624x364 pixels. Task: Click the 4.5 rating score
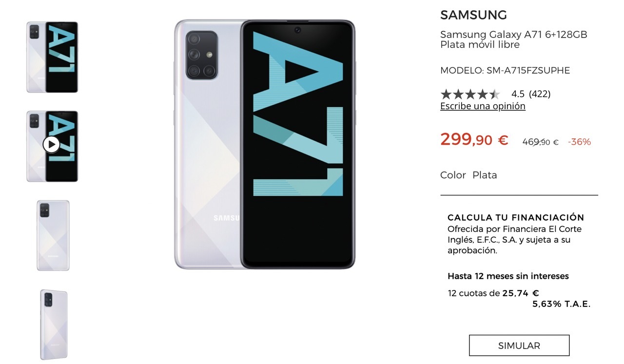[518, 94]
